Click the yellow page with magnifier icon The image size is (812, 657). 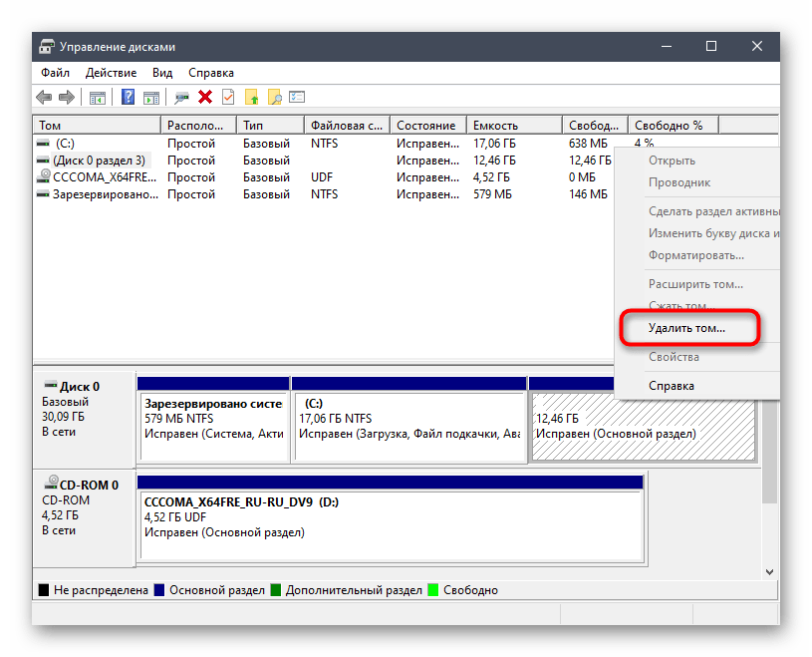274,98
